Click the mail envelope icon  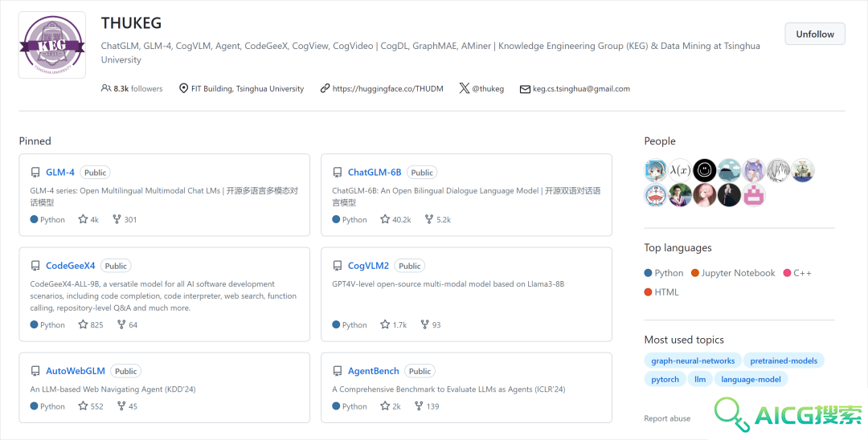pos(525,89)
